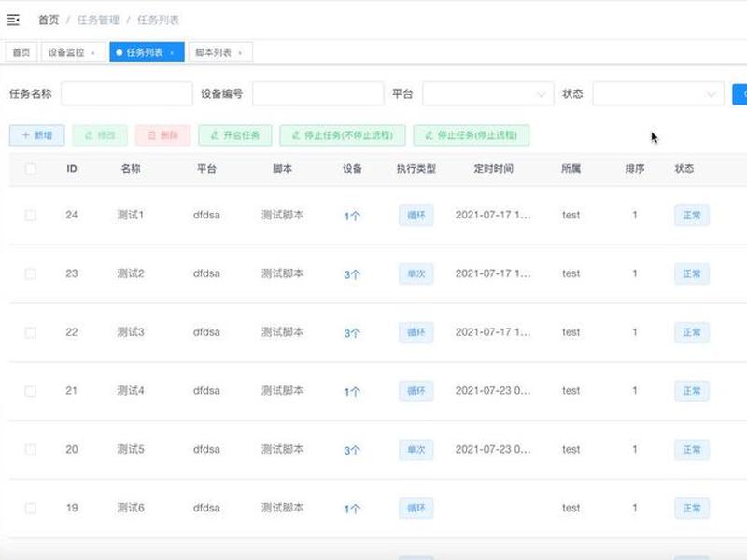Select the active 任务列表 tab

pos(147,52)
